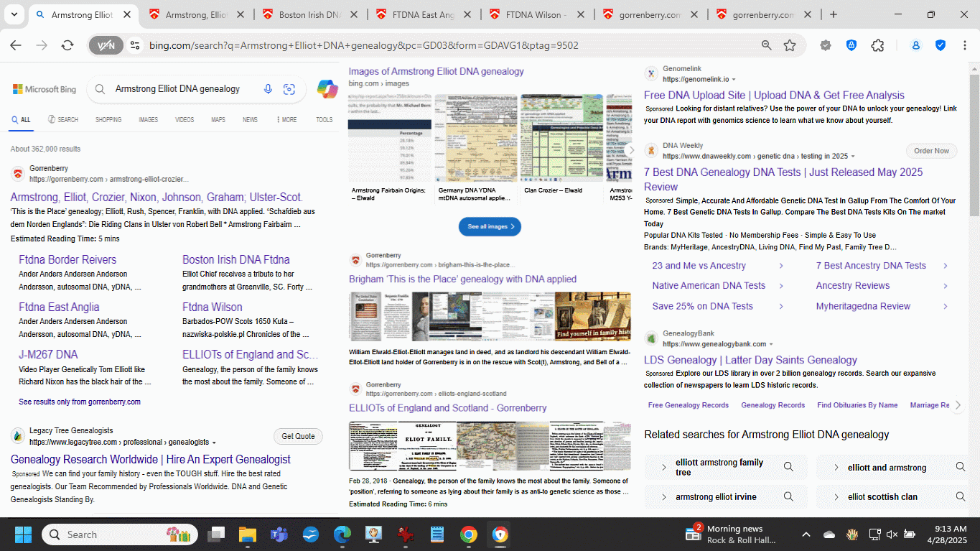Viewport: 980px width, 551px height.
Task: Expand the genomelink.io URL dropdown arrow
Action: click(x=734, y=80)
